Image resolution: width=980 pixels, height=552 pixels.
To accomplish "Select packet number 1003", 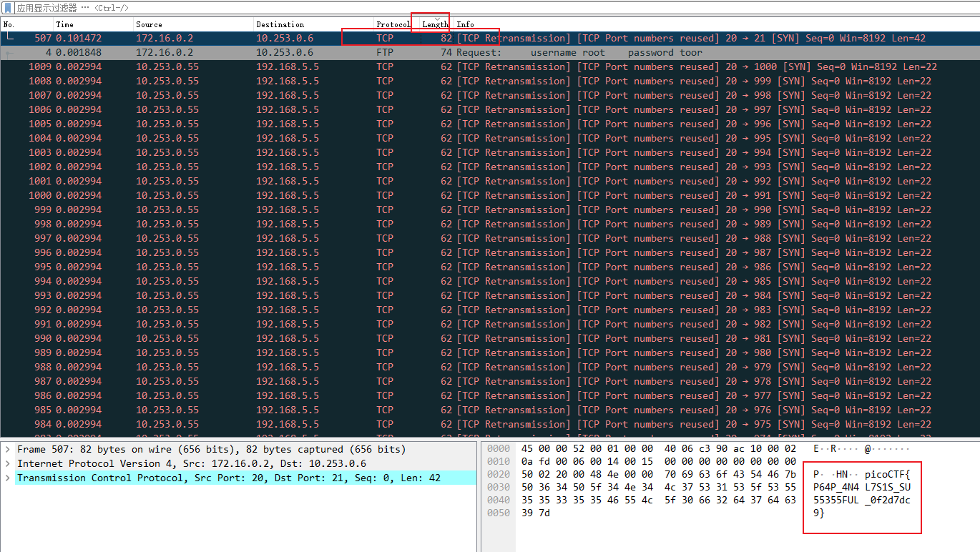I will coord(489,152).
